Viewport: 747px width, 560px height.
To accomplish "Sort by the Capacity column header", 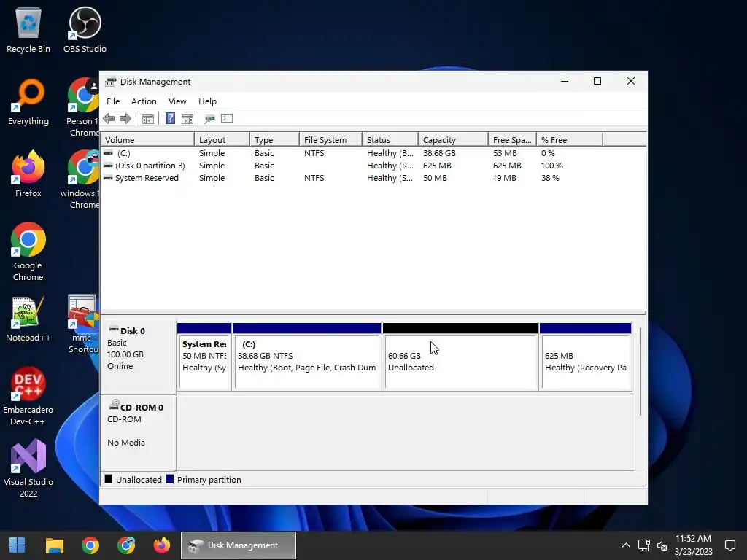I will coord(453,139).
